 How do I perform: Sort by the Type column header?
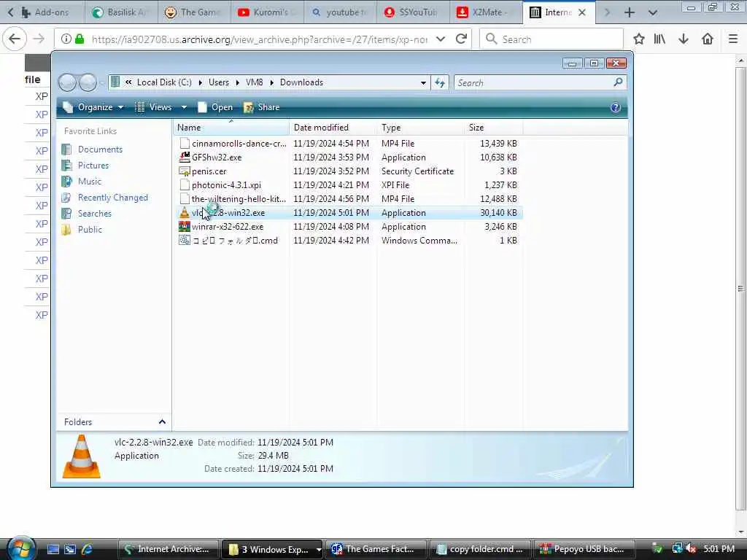pyautogui.click(x=421, y=128)
